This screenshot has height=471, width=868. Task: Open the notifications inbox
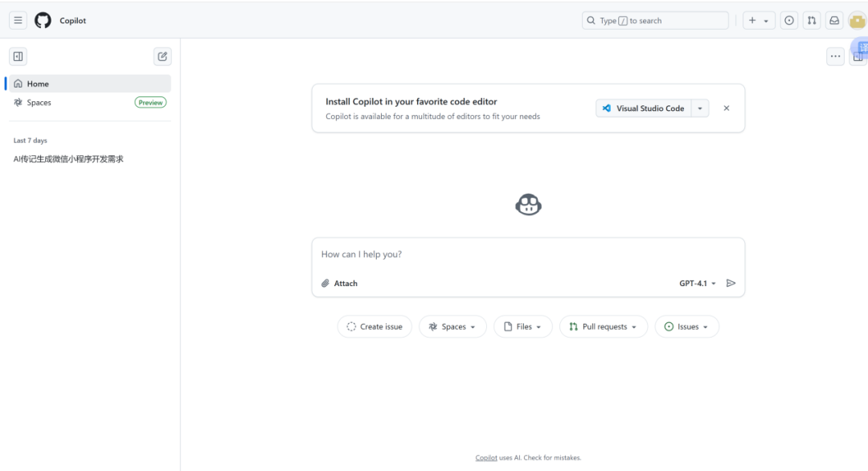click(x=834, y=20)
